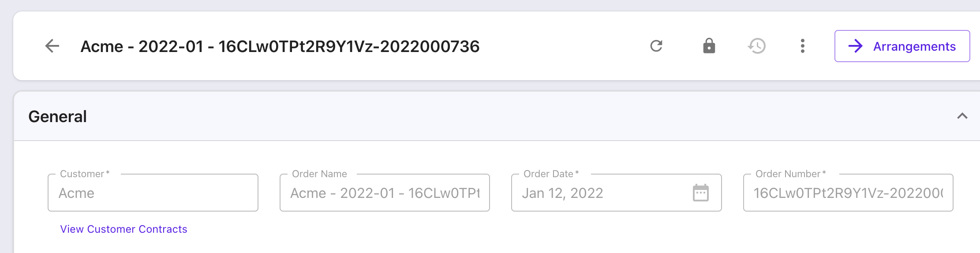Click the Customer field label
The width and height of the screenshot is (980, 253).
tap(85, 174)
